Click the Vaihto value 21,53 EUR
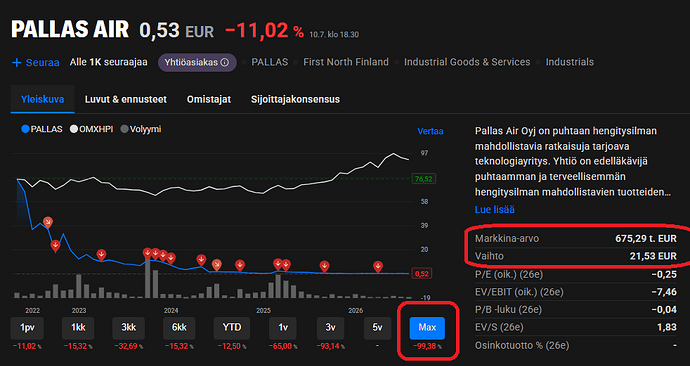This screenshot has height=366, width=690. (653, 256)
